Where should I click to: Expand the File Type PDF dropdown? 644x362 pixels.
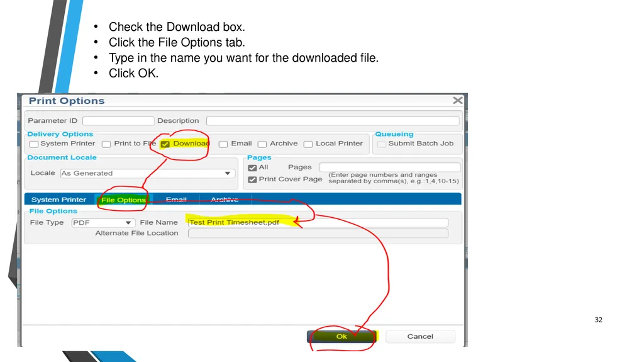tap(103, 222)
